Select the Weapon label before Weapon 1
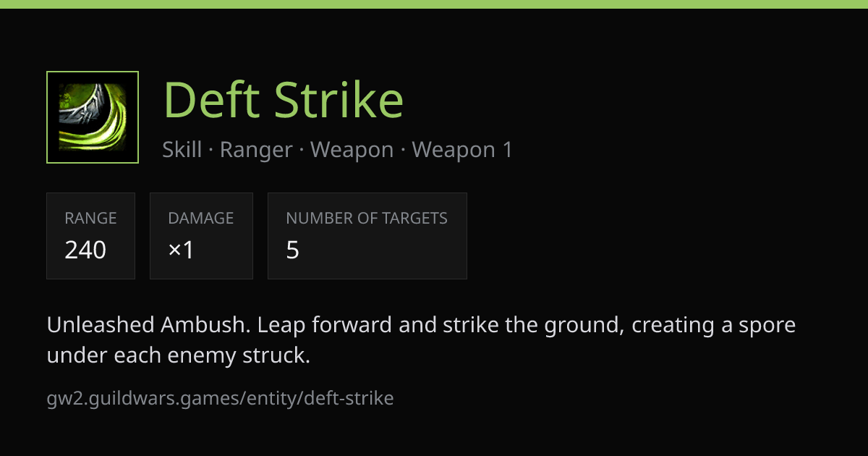868x456 pixels. [352, 150]
